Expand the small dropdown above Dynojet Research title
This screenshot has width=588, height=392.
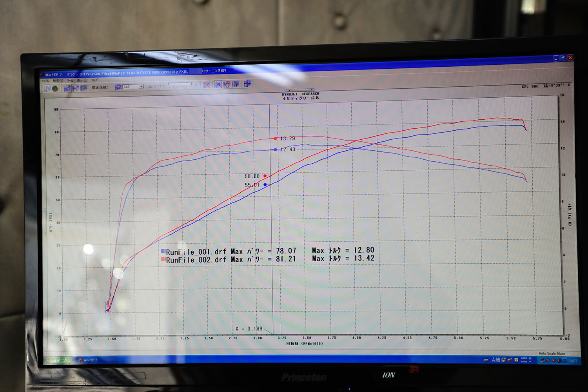(300, 90)
